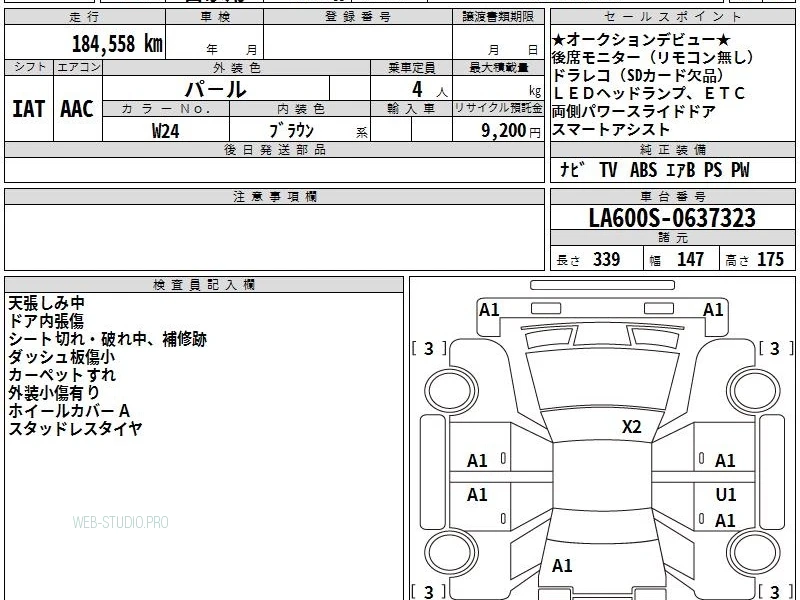The height and width of the screenshot is (600, 800).
Task: Select the ドラレコ（SDカード欠品） line
Action: pyautogui.click(x=638, y=76)
